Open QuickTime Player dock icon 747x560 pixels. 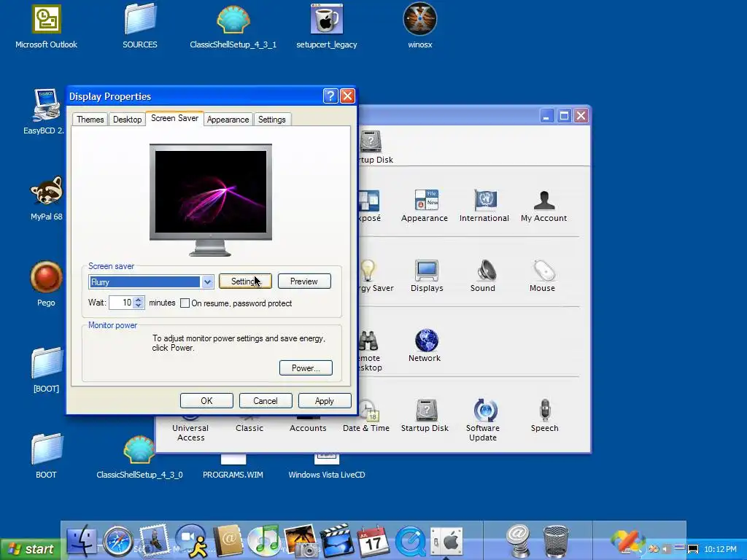[410, 541]
